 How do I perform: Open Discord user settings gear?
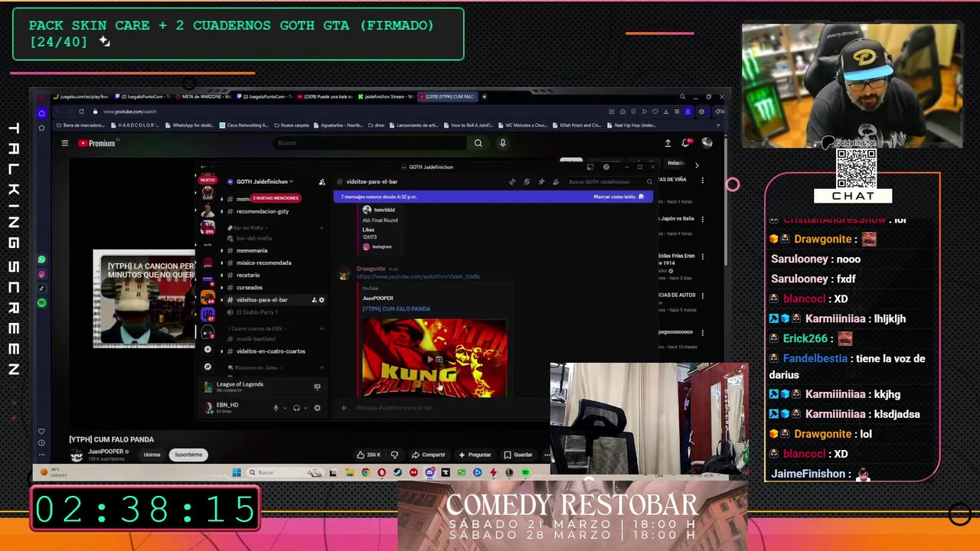[317, 408]
